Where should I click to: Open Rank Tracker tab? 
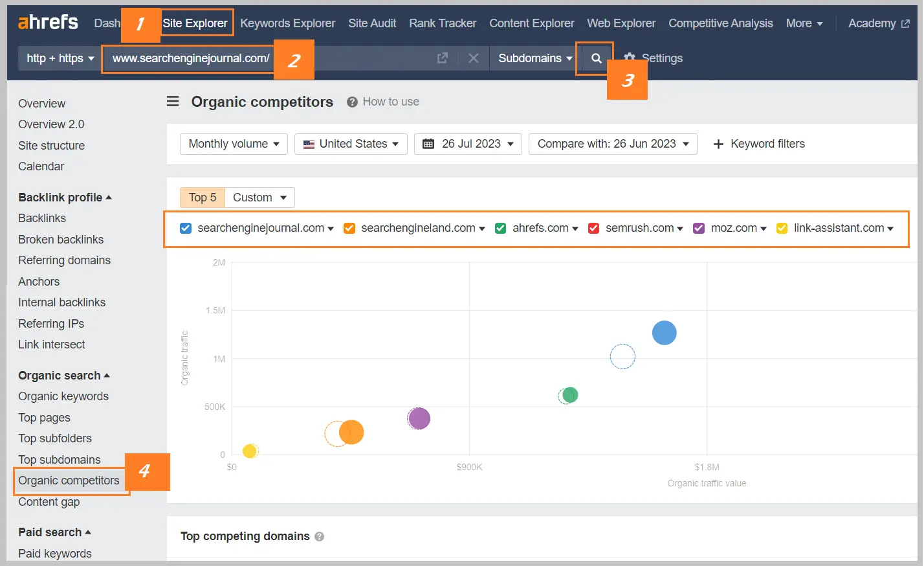point(443,23)
